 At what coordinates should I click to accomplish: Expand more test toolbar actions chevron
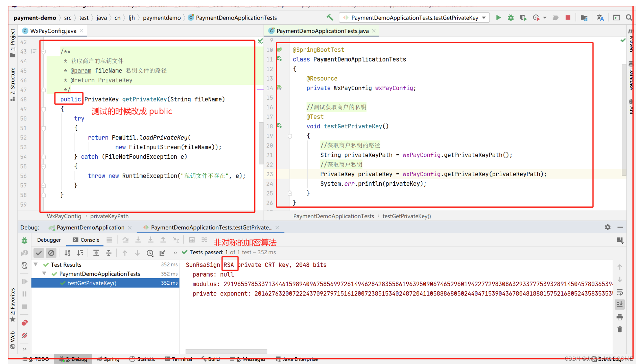coord(175,253)
